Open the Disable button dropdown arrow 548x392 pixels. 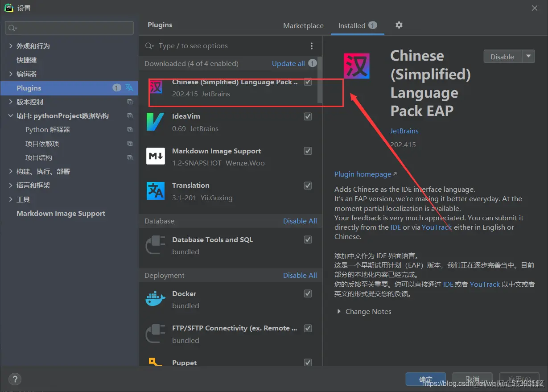pos(528,57)
